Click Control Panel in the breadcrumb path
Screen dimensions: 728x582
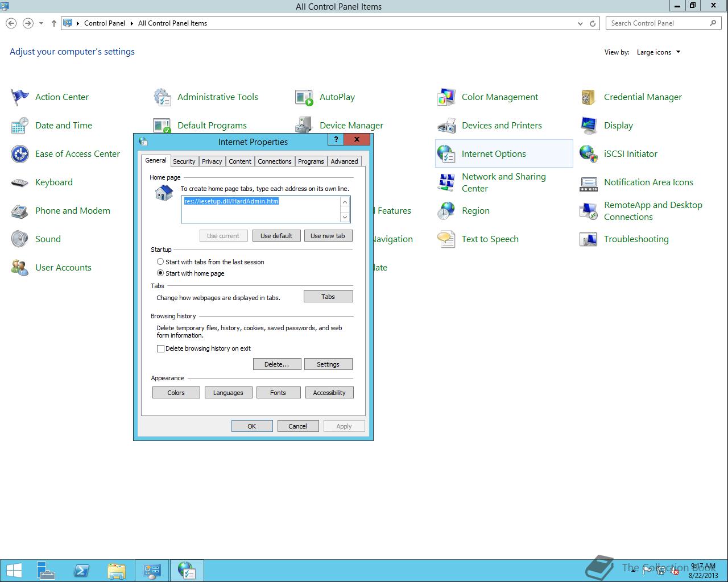pyautogui.click(x=105, y=23)
